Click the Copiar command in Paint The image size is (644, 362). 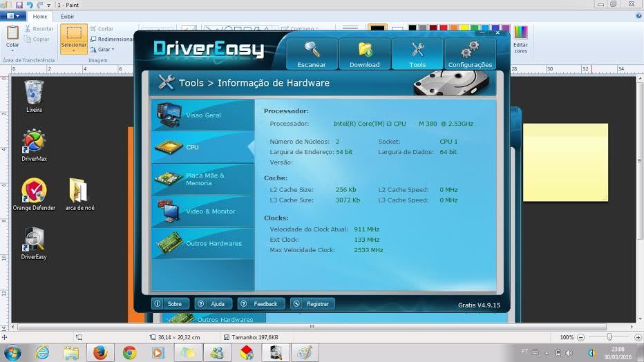click(x=37, y=39)
